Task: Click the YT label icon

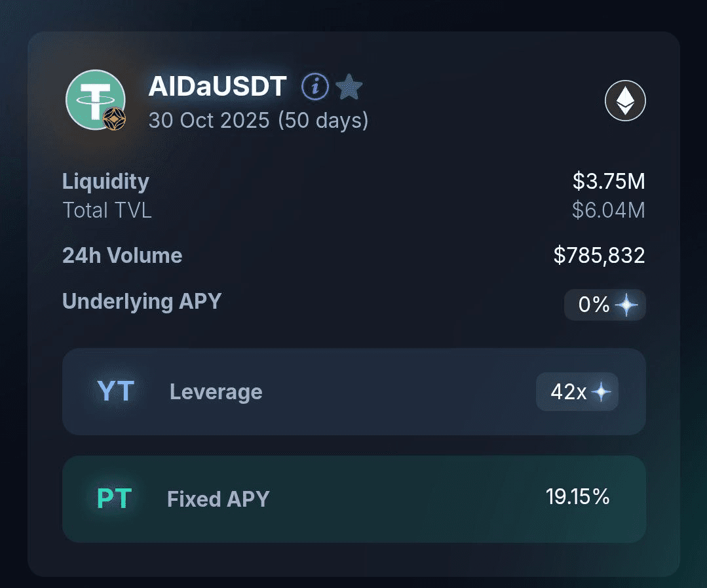Action: pyautogui.click(x=116, y=391)
